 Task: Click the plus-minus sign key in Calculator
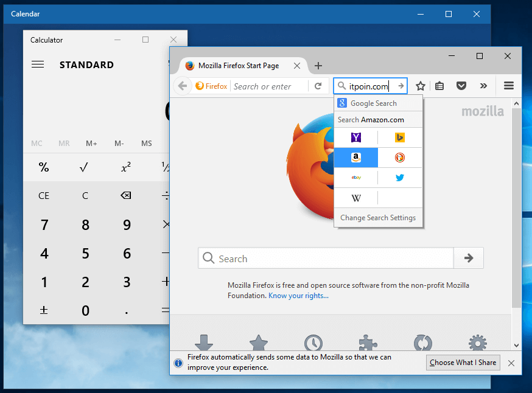pos(44,310)
